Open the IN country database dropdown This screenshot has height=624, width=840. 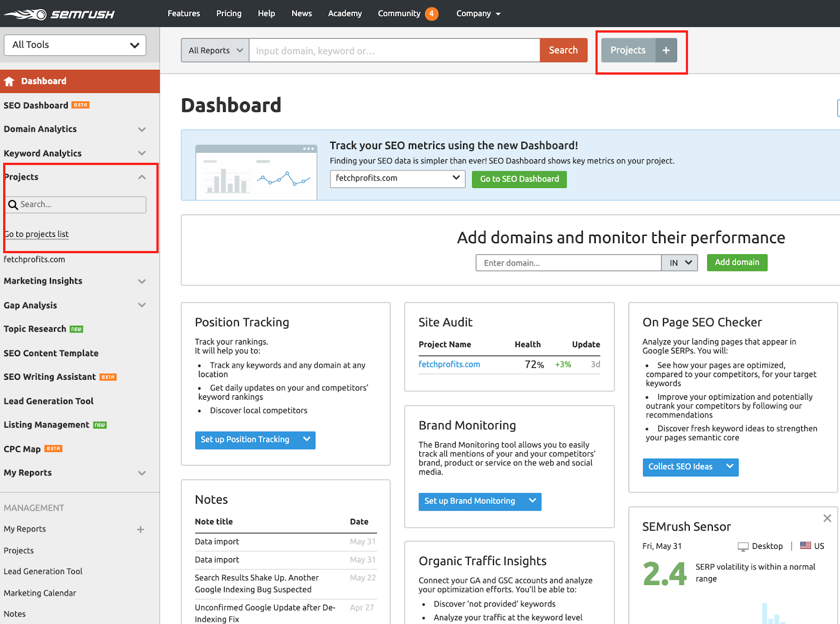[x=679, y=263]
